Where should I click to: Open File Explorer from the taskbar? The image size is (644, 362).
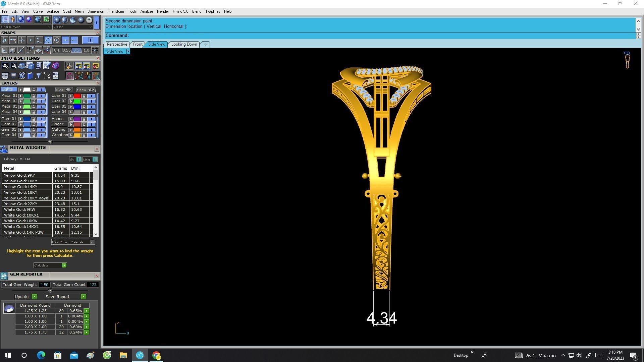coord(123,355)
